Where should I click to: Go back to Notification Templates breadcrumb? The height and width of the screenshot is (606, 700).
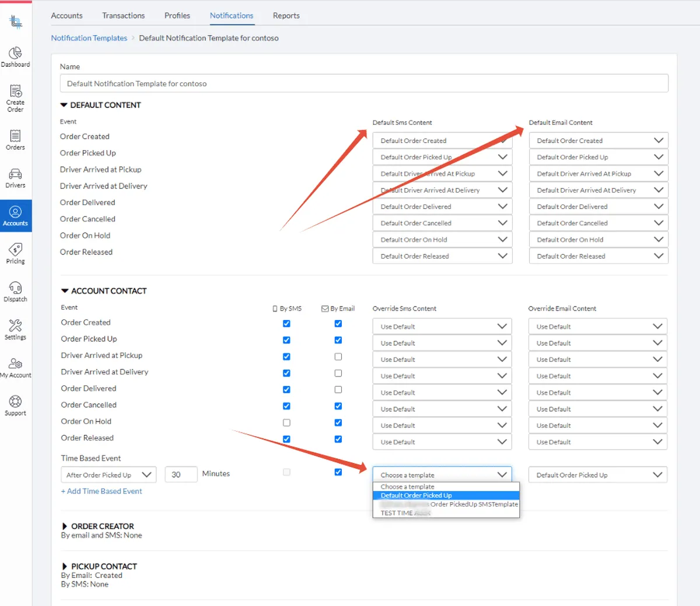[x=89, y=38]
